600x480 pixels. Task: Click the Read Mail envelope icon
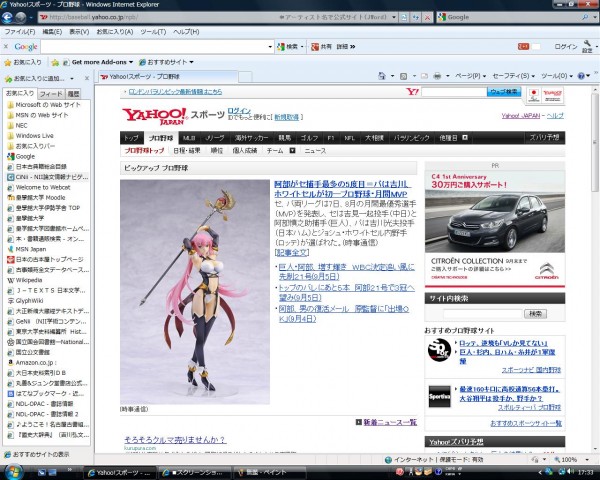click(424, 76)
